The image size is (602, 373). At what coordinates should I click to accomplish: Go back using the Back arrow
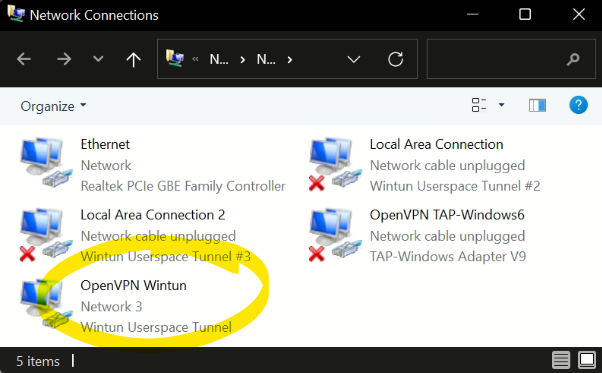(24, 59)
